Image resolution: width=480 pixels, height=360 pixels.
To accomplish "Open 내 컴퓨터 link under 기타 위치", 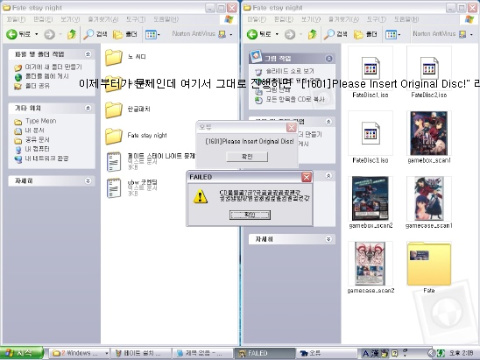I will pos(37,149).
